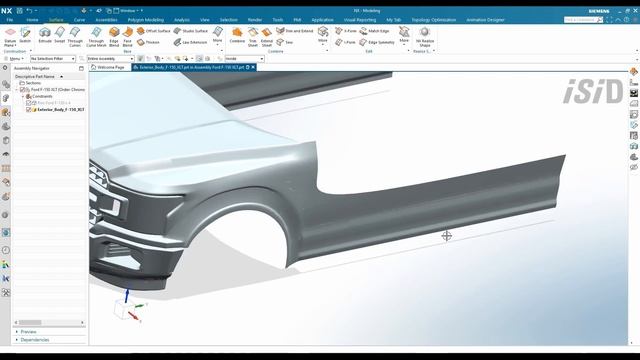The width and height of the screenshot is (640, 360).
Task: Click the help icon in ribbon bar
Action: point(627,20)
